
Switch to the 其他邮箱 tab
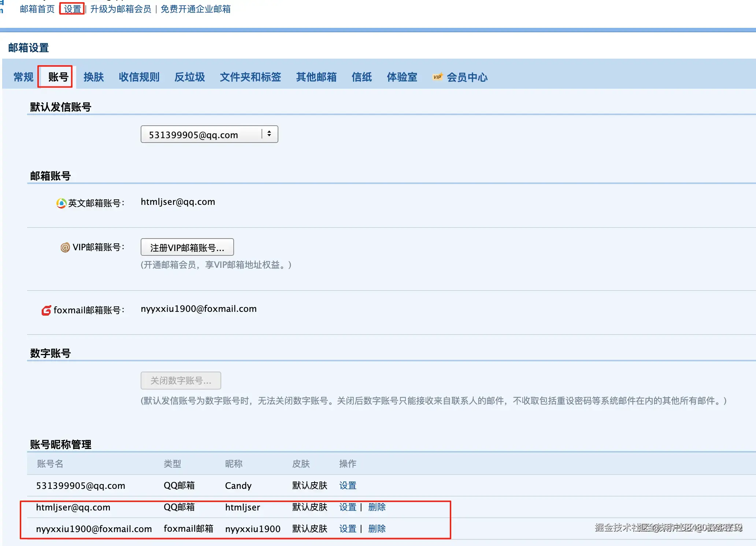point(316,77)
